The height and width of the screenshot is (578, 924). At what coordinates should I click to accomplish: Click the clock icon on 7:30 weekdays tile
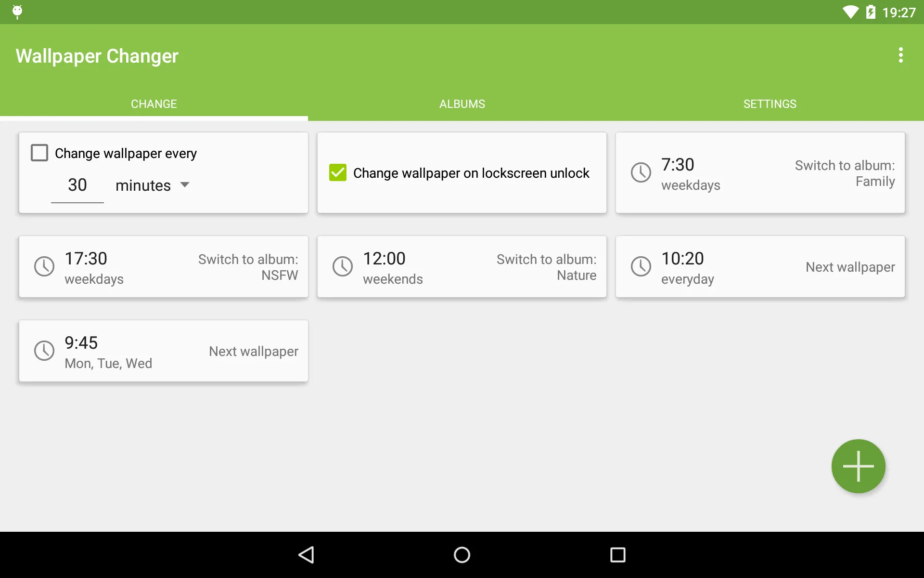641,172
